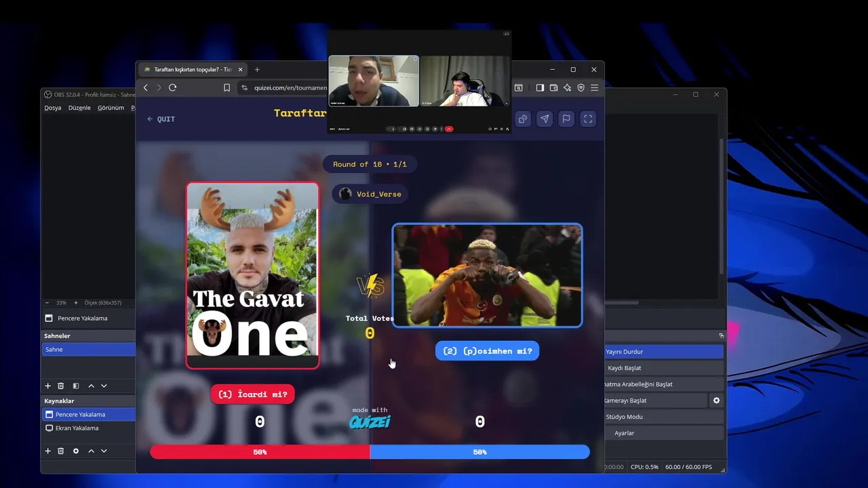
Task: Start the virtual camera in OBS
Action: 655,401
